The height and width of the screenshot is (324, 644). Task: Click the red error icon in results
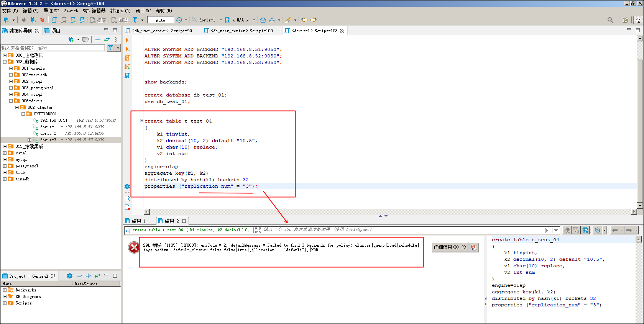click(x=134, y=247)
